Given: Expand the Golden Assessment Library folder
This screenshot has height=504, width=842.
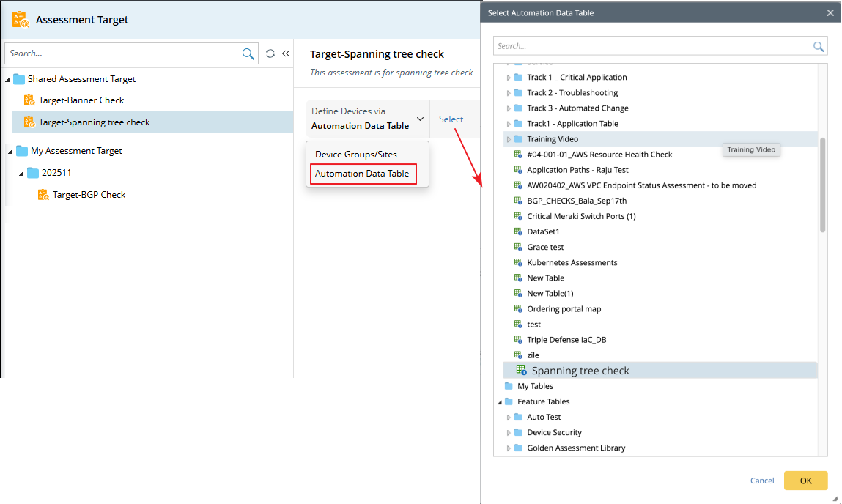Looking at the screenshot, I should [509, 448].
